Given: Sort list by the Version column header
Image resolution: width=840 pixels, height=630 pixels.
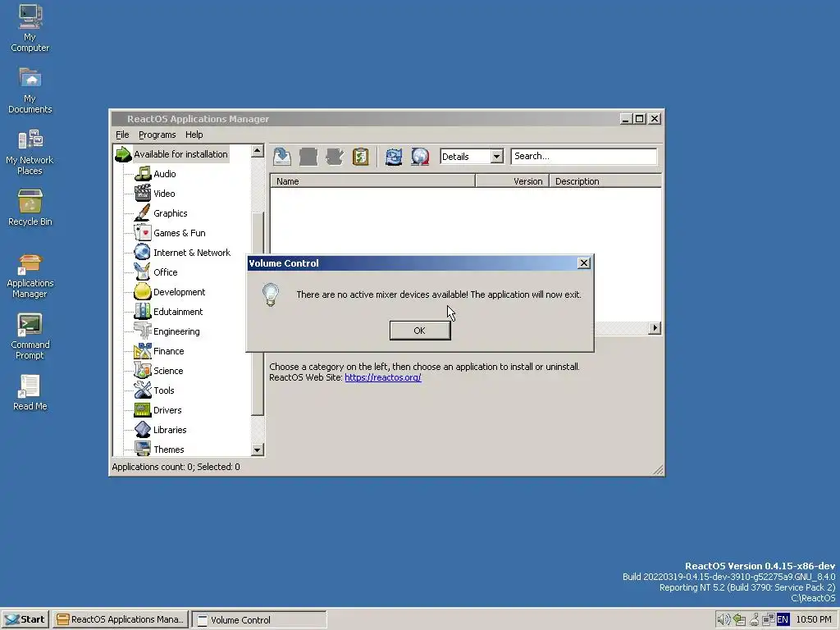Looking at the screenshot, I should pos(512,181).
